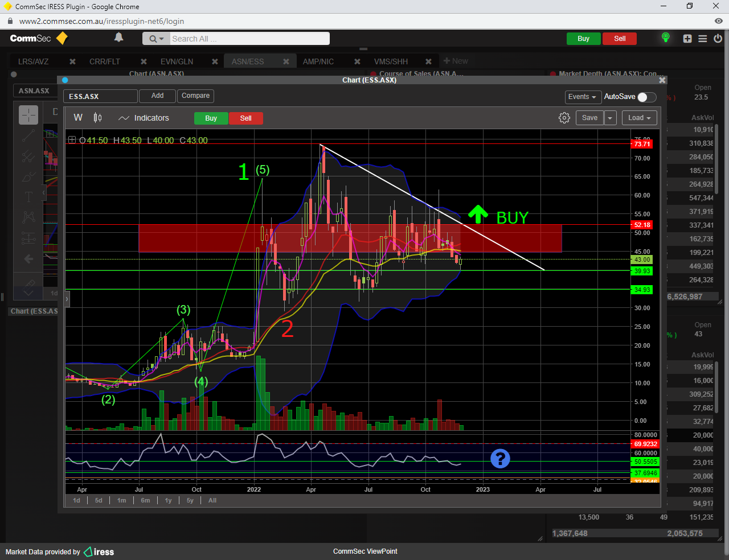Expand the chart's left side panel arrow
This screenshot has width=729, height=560.
(x=67, y=298)
